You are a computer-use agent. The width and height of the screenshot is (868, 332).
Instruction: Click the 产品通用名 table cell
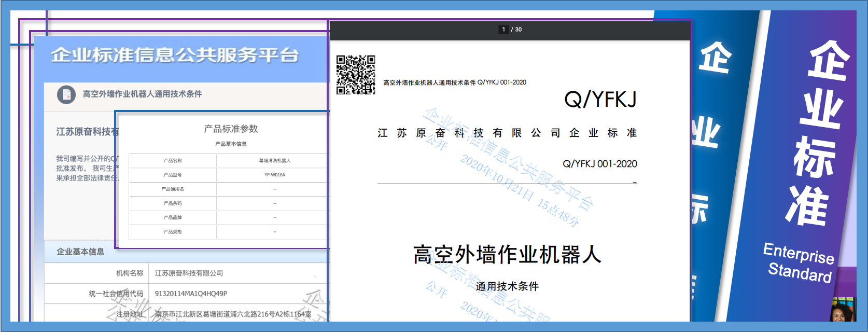173,189
